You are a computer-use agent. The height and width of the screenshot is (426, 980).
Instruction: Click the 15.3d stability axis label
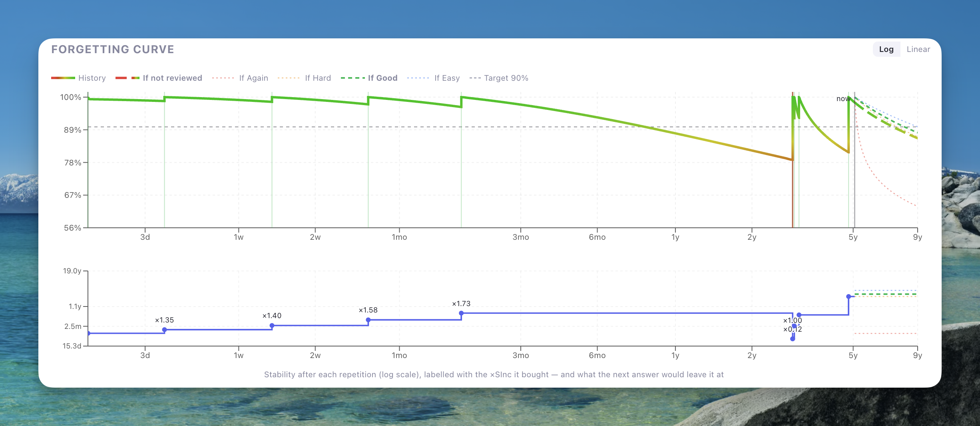[72, 346]
